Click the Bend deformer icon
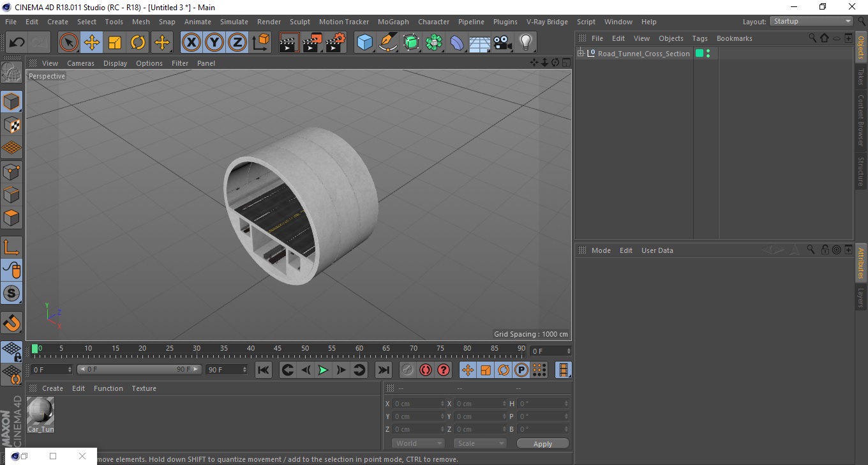This screenshot has width=868, height=465. click(457, 43)
